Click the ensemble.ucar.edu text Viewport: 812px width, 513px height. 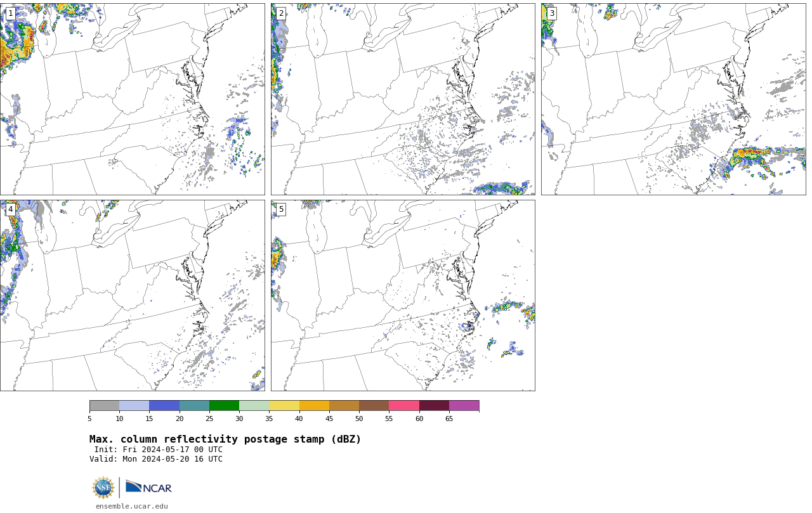pos(132,506)
